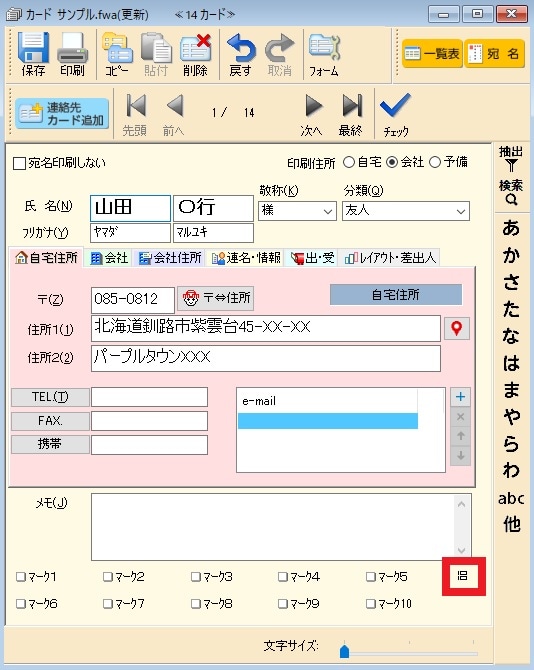Screen dimensions: 534x670
Task: Click the 戻す undo arrow icon
Action: pyautogui.click(x=241, y=47)
